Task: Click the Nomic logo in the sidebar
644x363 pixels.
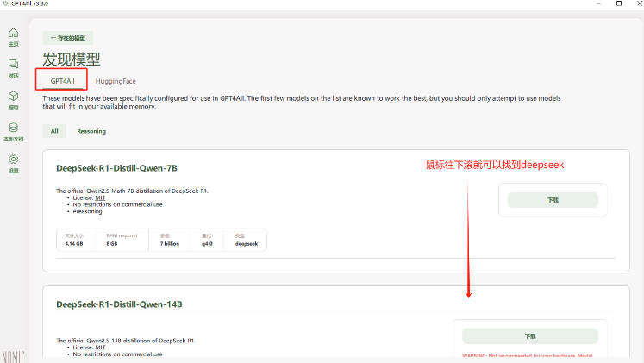Action: click(13, 356)
